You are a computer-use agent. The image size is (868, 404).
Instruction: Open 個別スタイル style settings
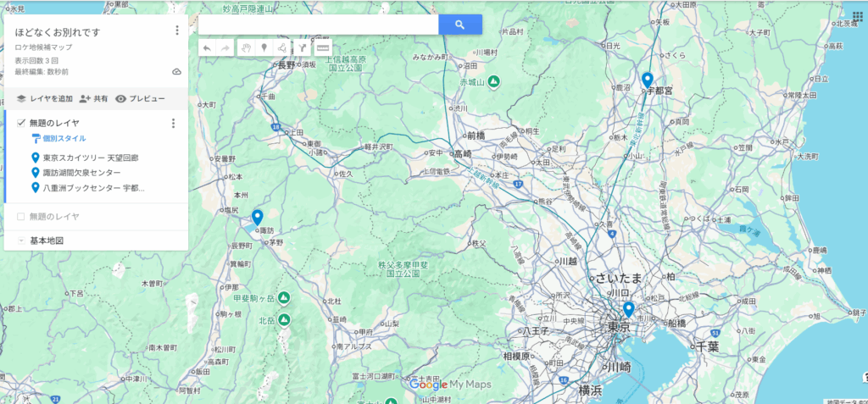(64, 138)
